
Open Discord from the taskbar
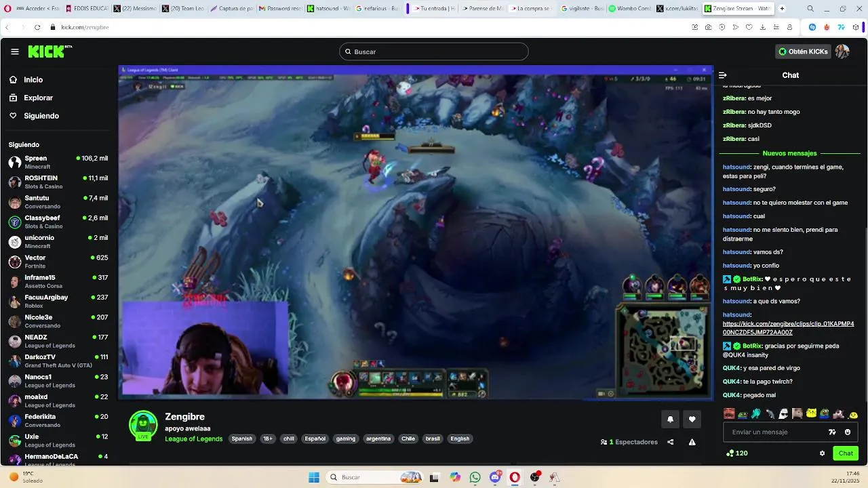[x=496, y=477]
